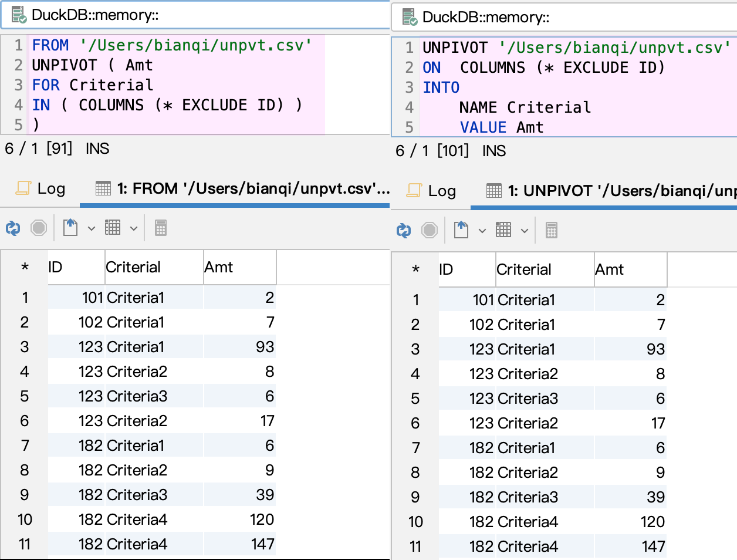
Task: Select the "1: FROM '/Users/bianqi/unpvt.csv'" result tab
Action: pyautogui.click(x=243, y=188)
